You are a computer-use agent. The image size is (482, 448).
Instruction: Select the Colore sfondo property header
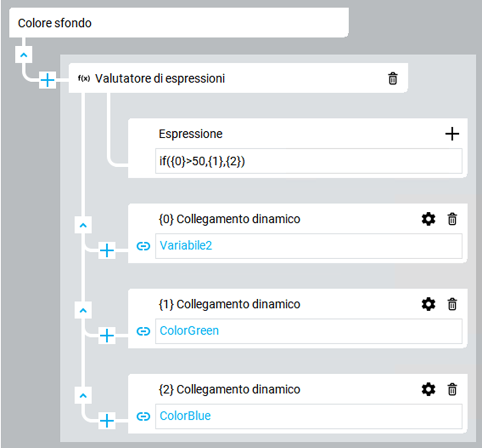coord(179,23)
